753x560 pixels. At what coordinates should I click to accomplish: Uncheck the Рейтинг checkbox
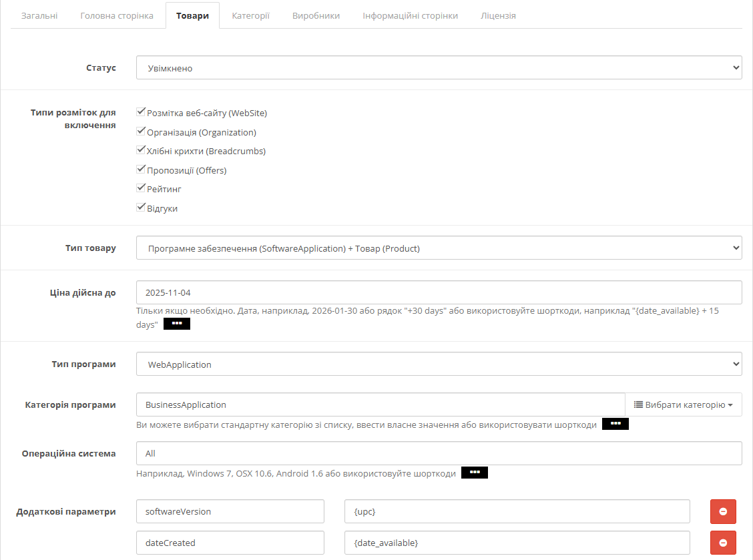tap(141, 188)
